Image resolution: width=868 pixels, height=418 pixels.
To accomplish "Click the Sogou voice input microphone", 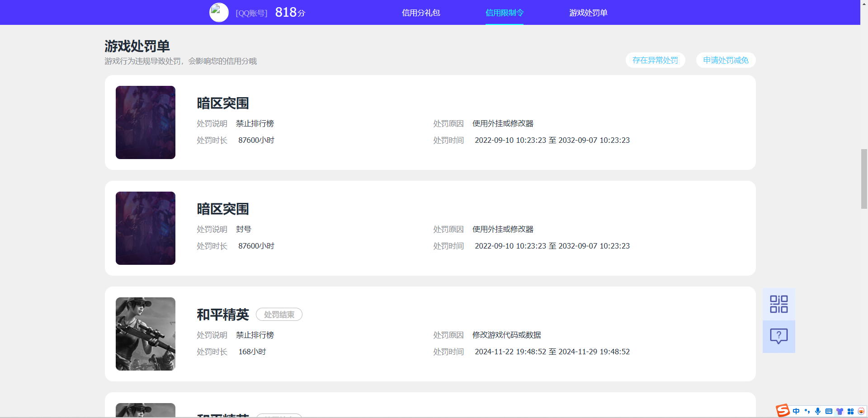I will (x=818, y=411).
